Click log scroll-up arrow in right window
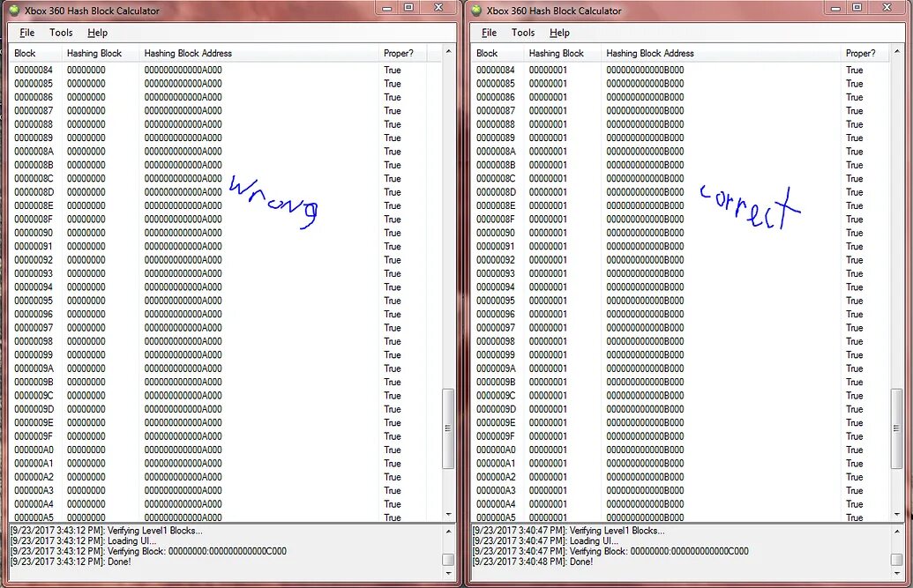 (x=897, y=531)
